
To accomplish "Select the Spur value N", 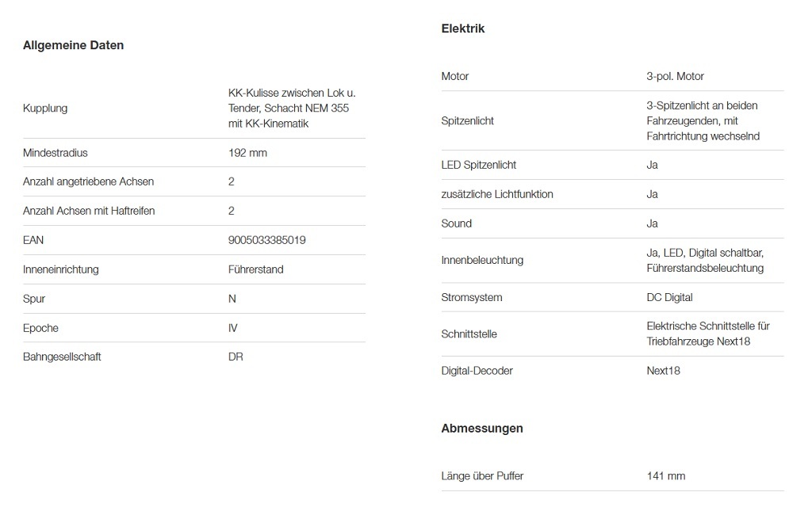I will (x=232, y=299).
